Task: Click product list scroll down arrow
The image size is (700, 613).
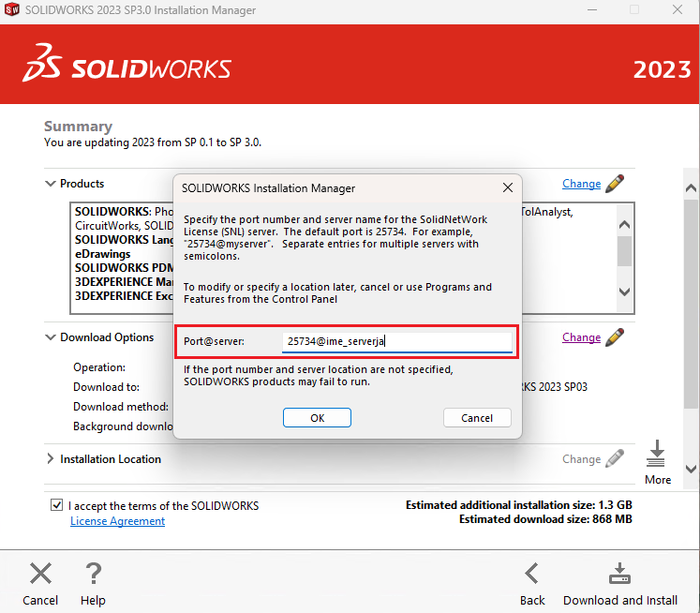Action: point(624,292)
